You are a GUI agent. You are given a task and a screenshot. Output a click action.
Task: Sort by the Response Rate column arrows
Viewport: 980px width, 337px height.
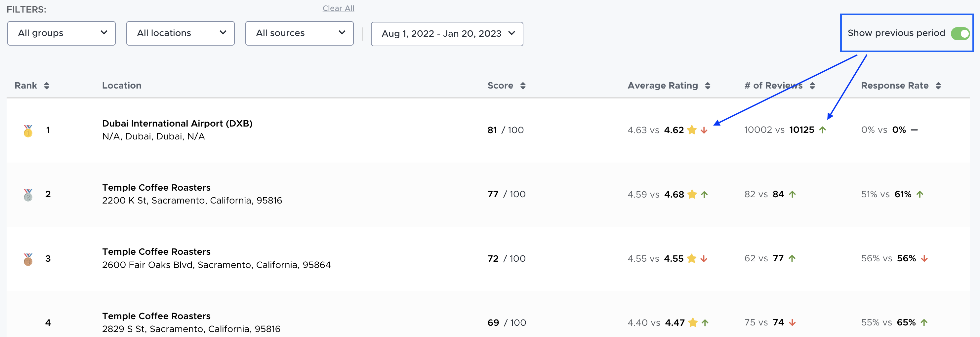938,86
